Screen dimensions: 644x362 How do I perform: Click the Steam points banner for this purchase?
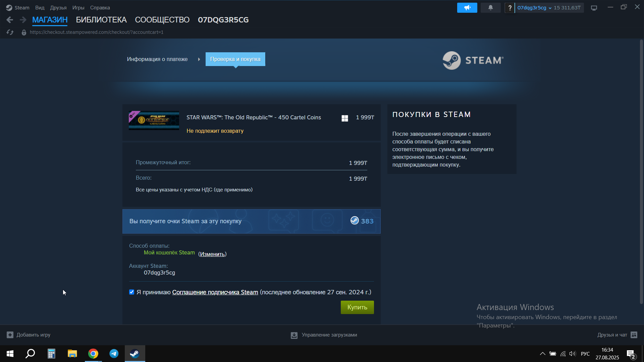[252, 221]
